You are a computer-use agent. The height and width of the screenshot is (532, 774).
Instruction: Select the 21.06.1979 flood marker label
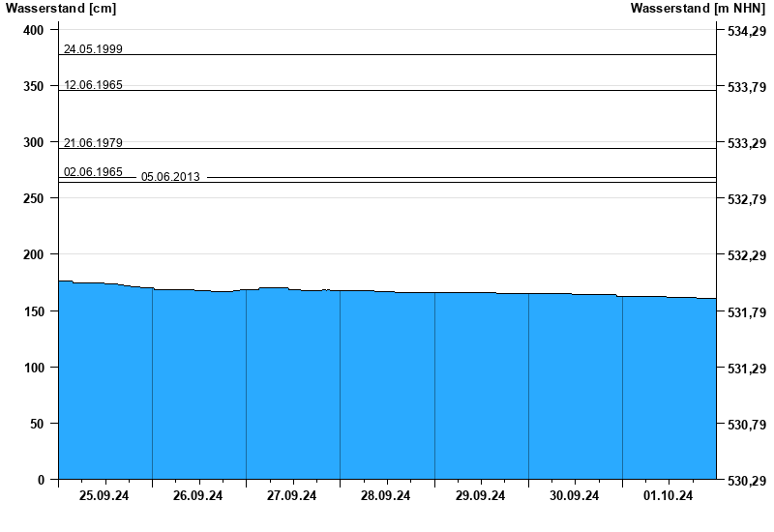(93, 142)
